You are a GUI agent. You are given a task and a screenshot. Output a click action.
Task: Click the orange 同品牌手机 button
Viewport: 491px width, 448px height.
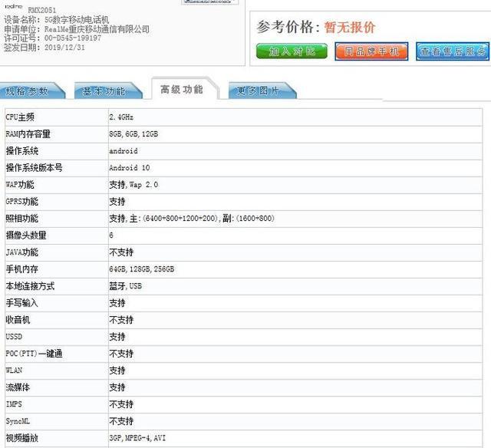pos(371,51)
